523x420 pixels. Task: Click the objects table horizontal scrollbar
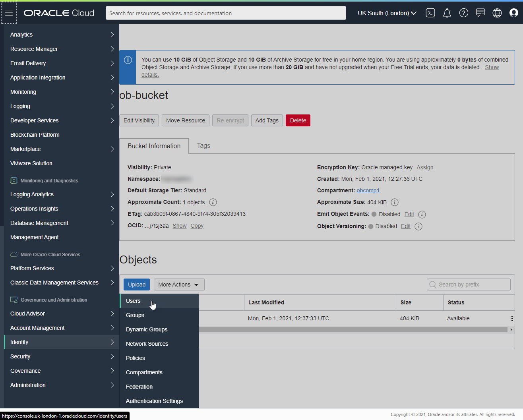point(353,329)
